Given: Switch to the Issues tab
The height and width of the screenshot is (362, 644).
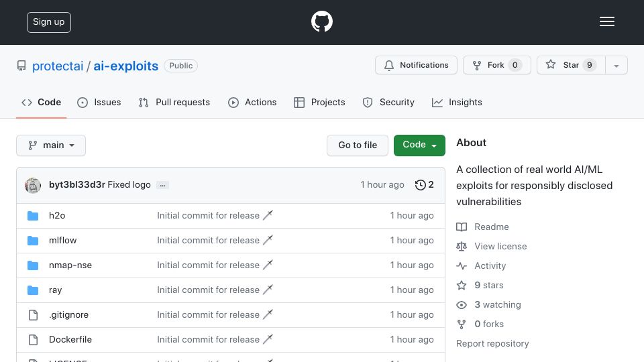Looking at the screenshot, I should 99,102.
